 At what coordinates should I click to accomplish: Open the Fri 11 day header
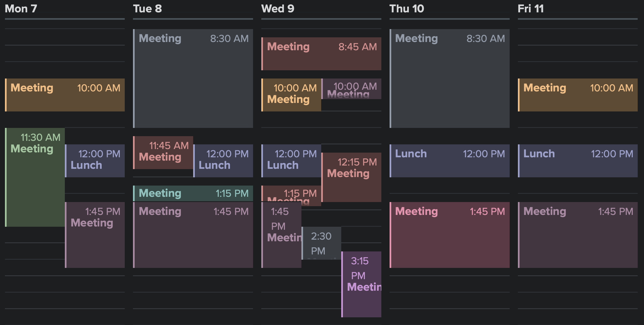coord(531,9)
